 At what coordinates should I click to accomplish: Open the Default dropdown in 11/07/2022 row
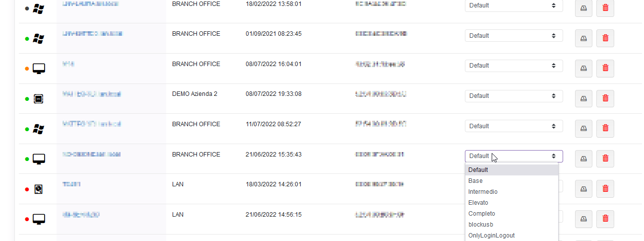pos(514,126)
